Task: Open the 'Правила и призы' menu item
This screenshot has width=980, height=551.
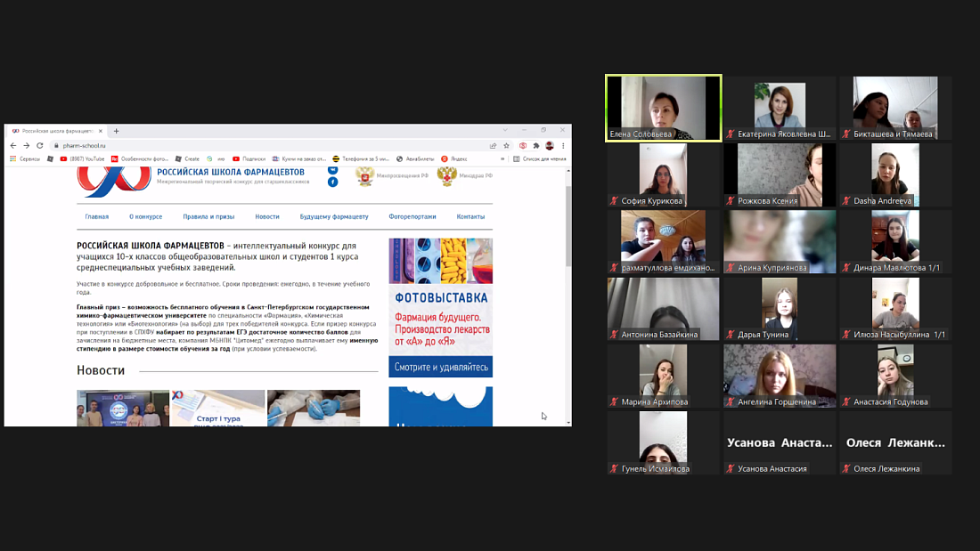Action: (208, 216)
